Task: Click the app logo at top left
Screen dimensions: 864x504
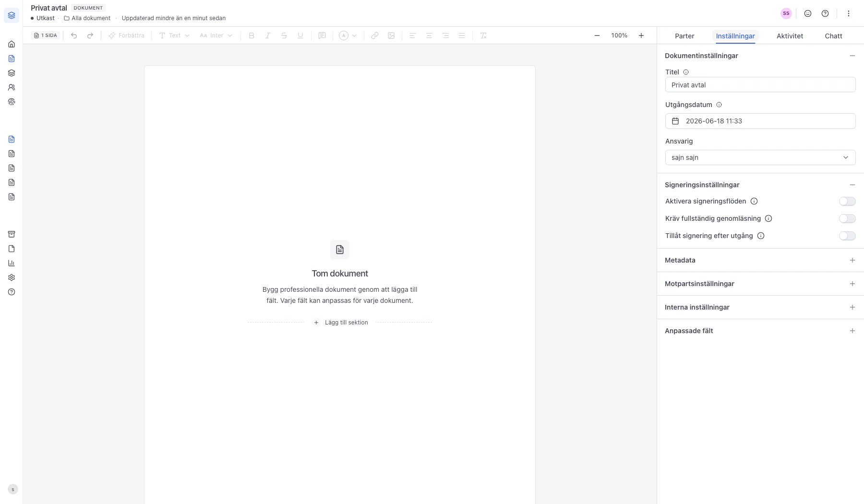Action: (12, 15)
